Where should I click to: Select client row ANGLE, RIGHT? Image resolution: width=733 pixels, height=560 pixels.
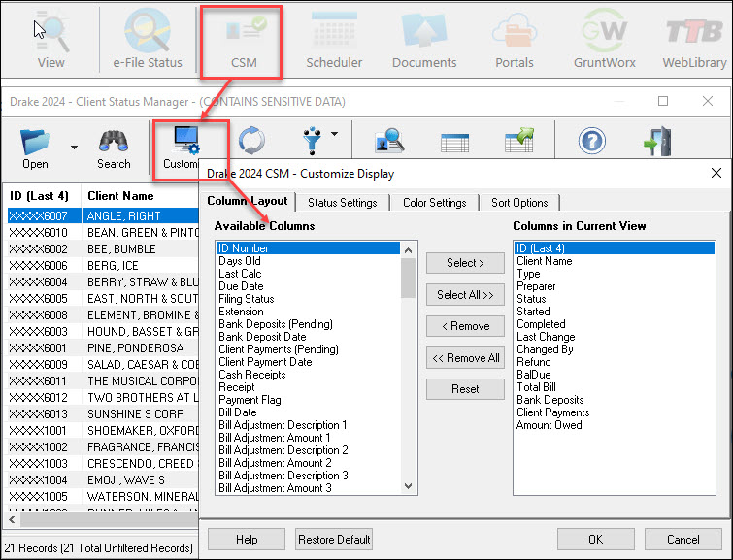(x=103, y=216)
